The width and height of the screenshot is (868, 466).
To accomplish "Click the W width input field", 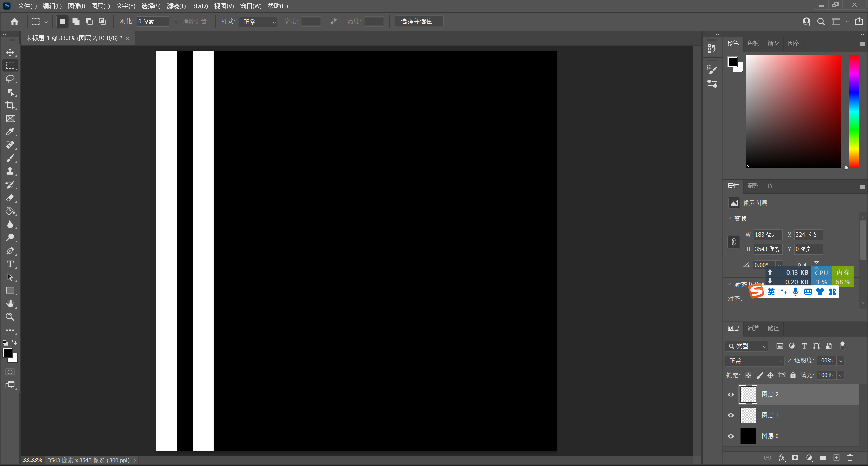I will pos(767,235).
